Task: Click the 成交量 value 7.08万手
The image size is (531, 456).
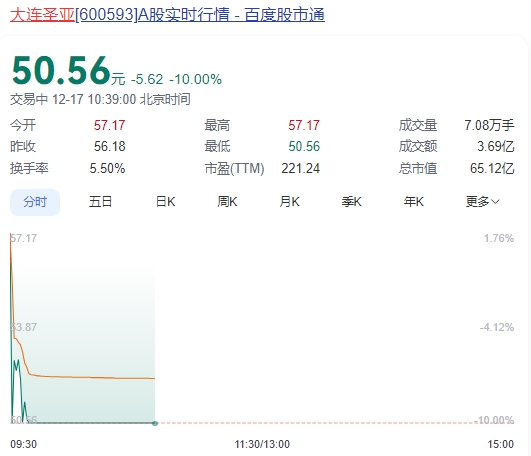Action: (489, 125)
